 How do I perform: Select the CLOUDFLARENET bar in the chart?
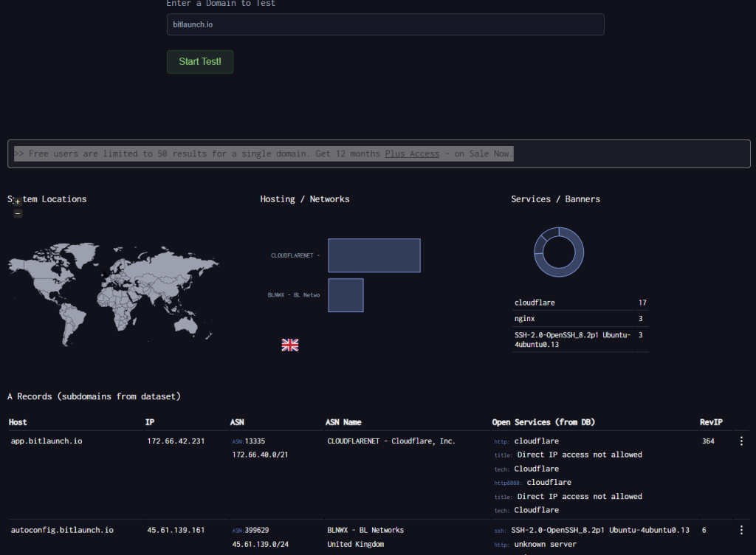point(374,255)
